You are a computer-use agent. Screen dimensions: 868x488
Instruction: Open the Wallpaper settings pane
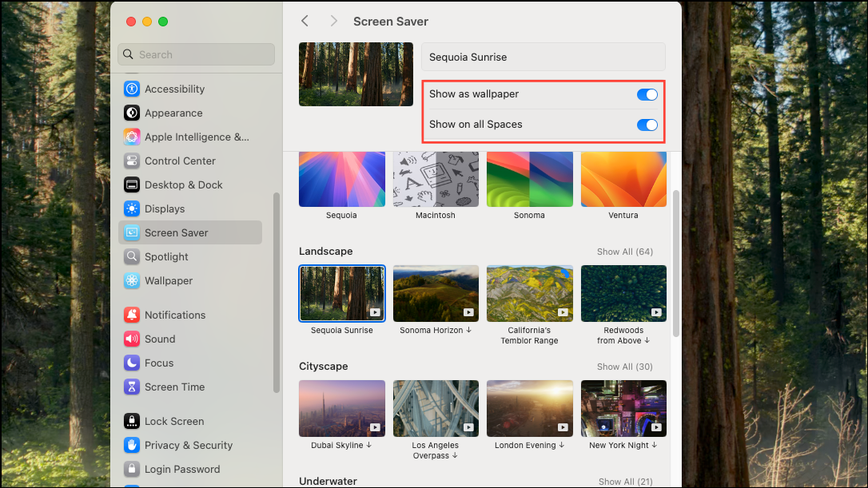click(190, 280)
